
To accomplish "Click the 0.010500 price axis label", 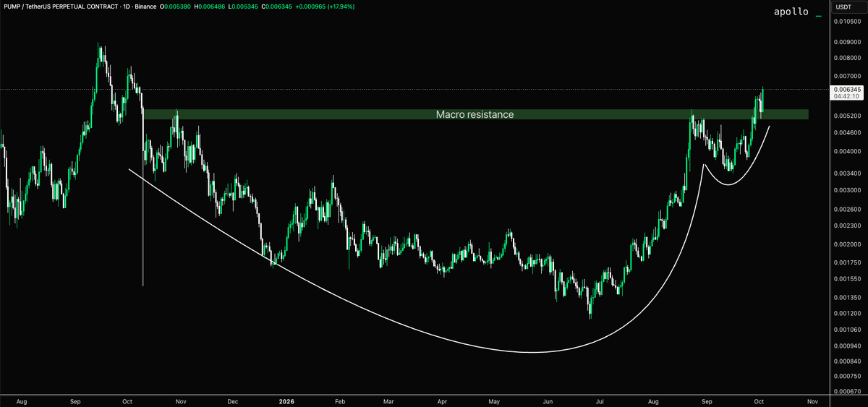I will point(846,22).
